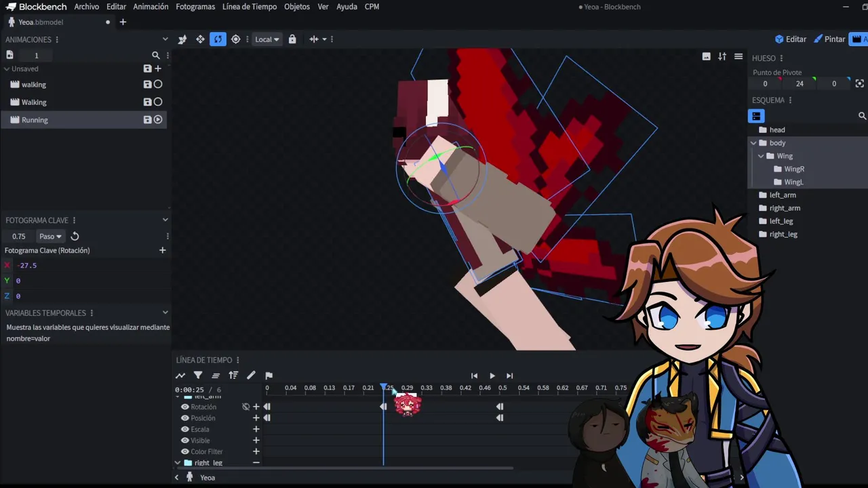Save the Running animation

pyautogui.click(x=147, y=120)
